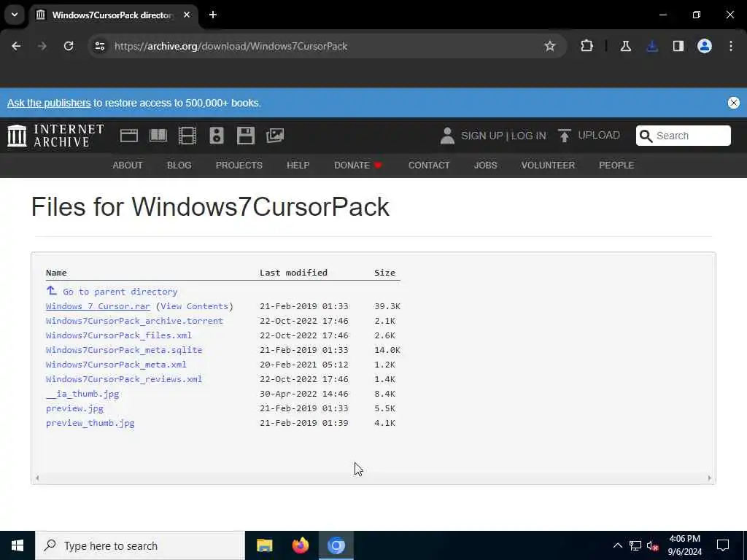This screenshot has height=560, width=747.
Task: Click the taskbar search box
Action: pyautogui.click(x=140, y=545)
